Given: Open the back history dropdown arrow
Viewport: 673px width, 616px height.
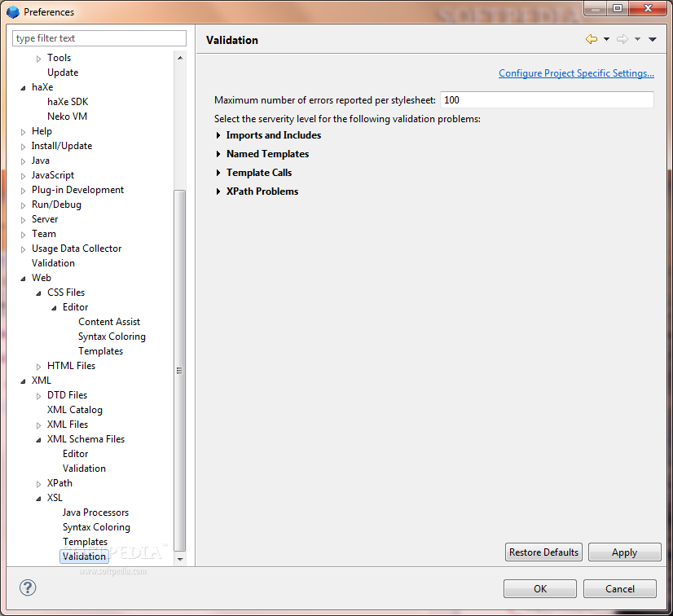Looking at the screenshot, I should click(606, 39).
